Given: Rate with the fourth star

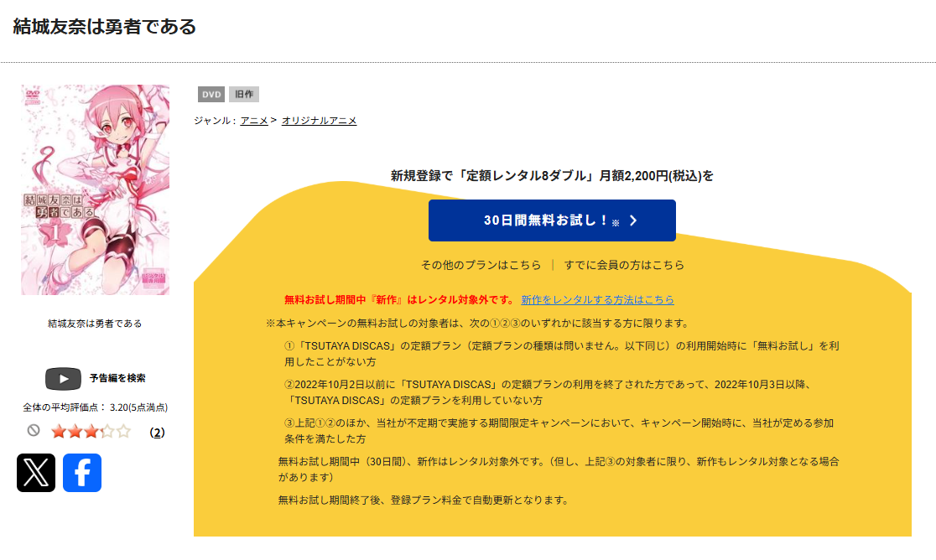Looking at the screenshot, I should coord(107,431).
